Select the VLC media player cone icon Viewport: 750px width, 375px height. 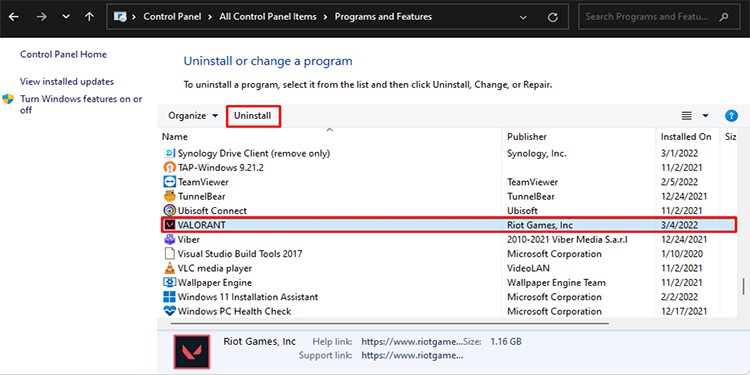point(169,268)
